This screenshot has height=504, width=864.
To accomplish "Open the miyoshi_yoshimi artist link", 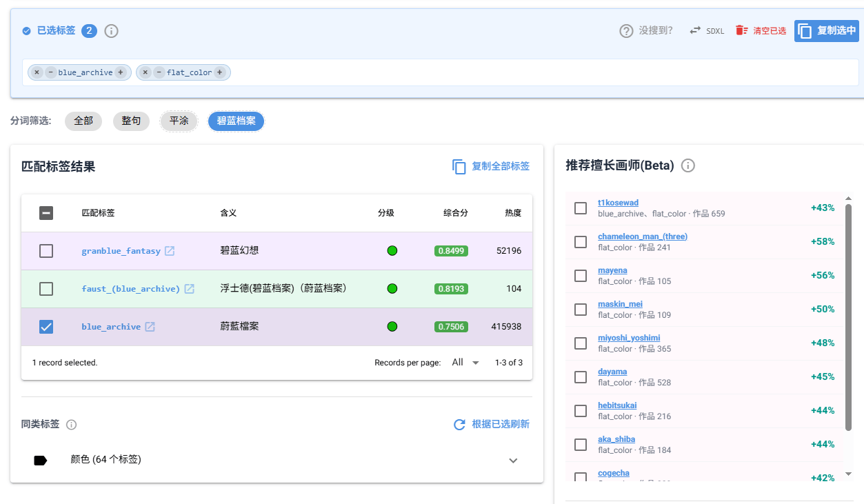I will coord(629,338).
